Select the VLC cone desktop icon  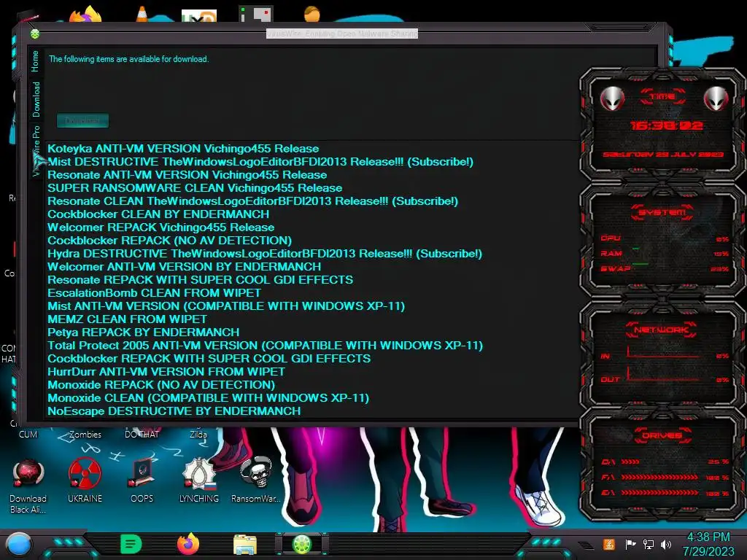coord(142,14)
